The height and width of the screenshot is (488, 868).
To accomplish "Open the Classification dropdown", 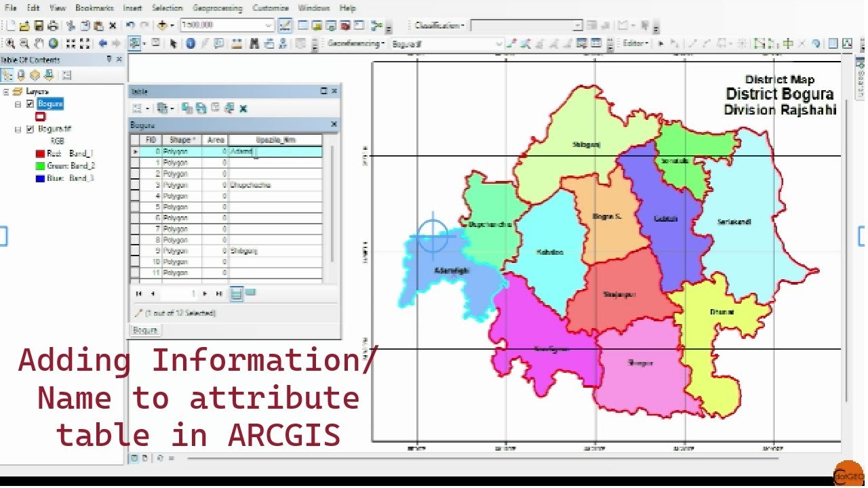I will pos(439,26).
